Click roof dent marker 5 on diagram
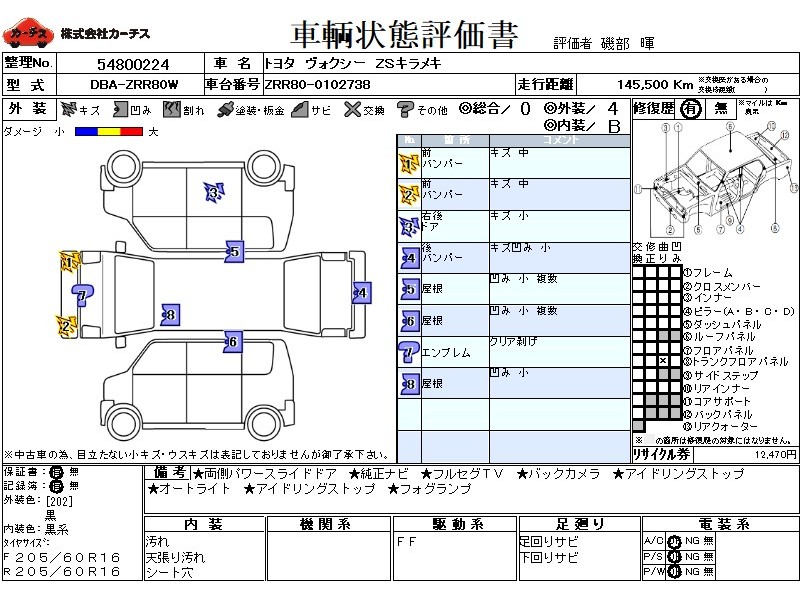 tap(234, 252)
